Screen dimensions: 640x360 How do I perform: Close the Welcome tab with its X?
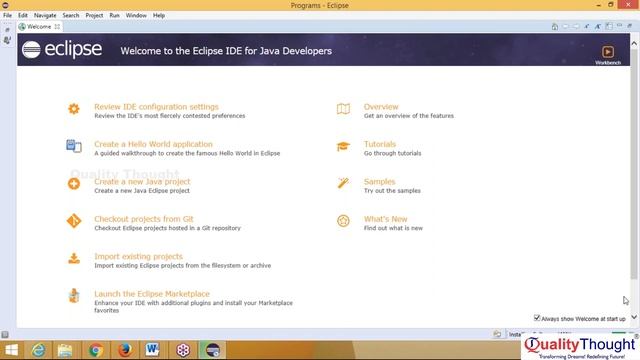57,27
